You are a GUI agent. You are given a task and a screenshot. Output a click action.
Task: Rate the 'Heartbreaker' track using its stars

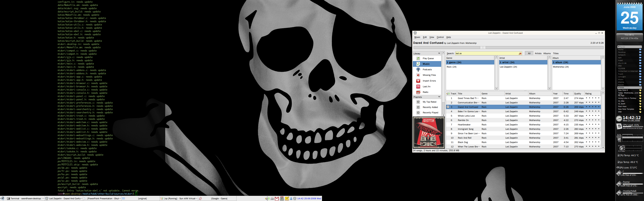click(x=592, y=125)
